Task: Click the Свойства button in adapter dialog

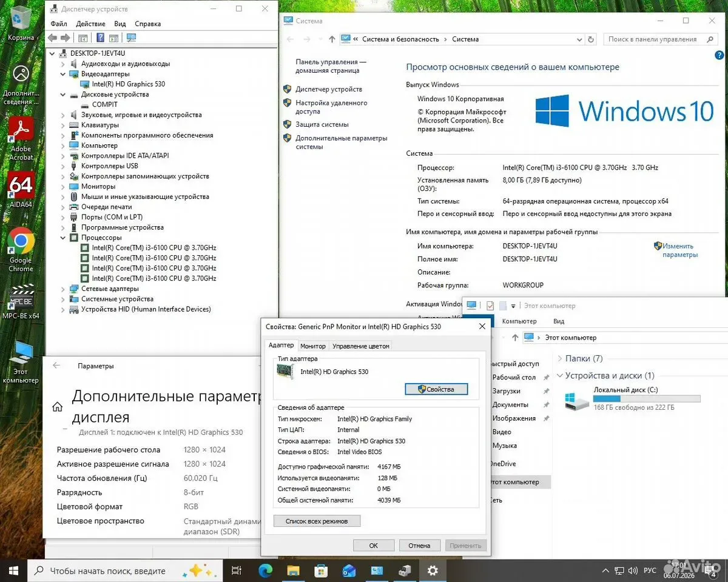Action: (x=436, y=389)
